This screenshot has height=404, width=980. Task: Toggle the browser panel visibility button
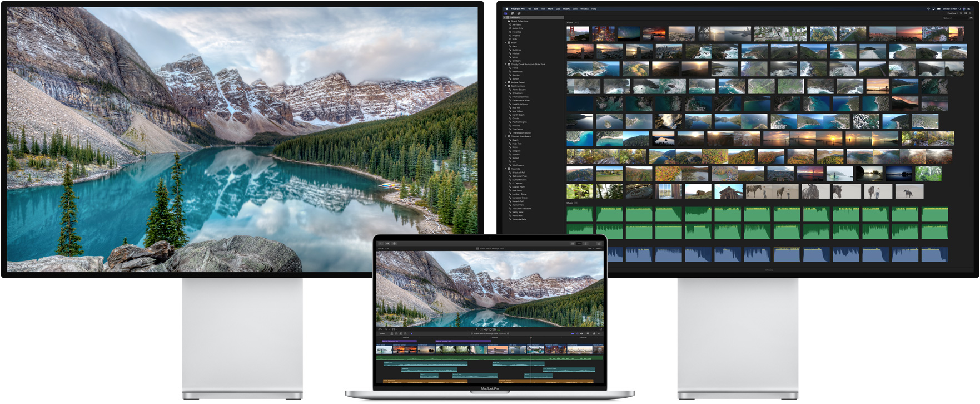tap(572, 243)
